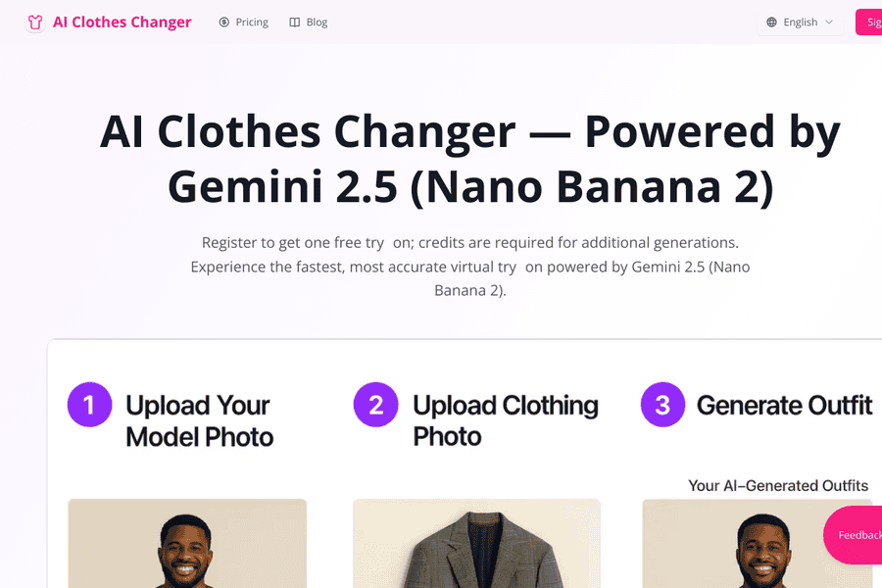Open the English language dropdown
Viewport: 882px width, 588px height.
(800, 22)
